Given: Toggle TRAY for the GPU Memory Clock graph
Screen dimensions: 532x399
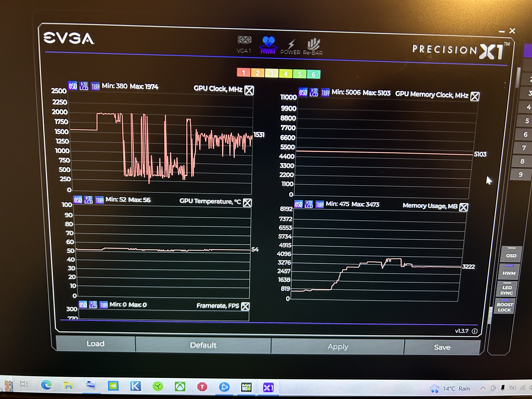Looking at the screenshot, I should [x=325, y=93].
